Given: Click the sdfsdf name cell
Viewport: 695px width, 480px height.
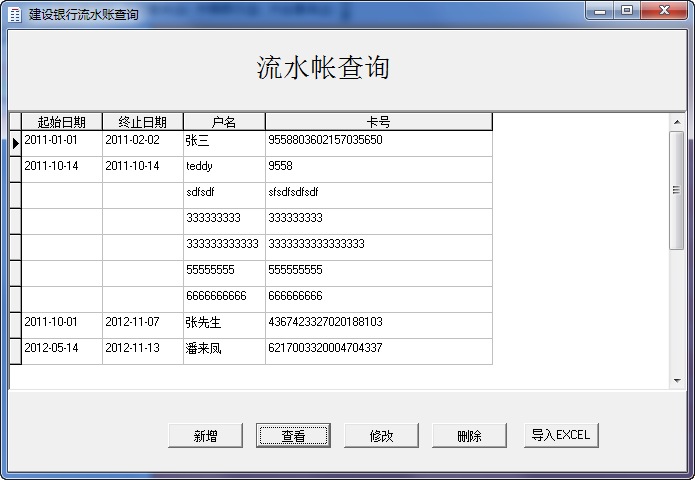Looking at the screenshot, I should tap(224, 195).
